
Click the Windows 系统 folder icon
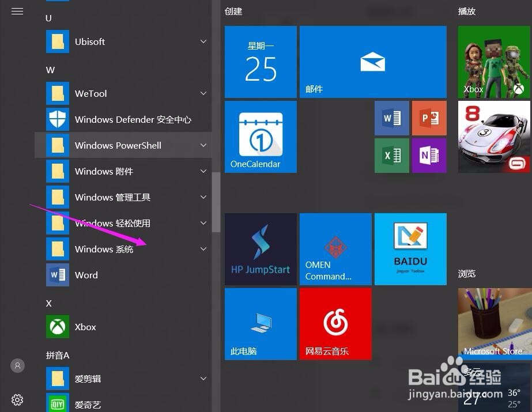coord(58,249)
